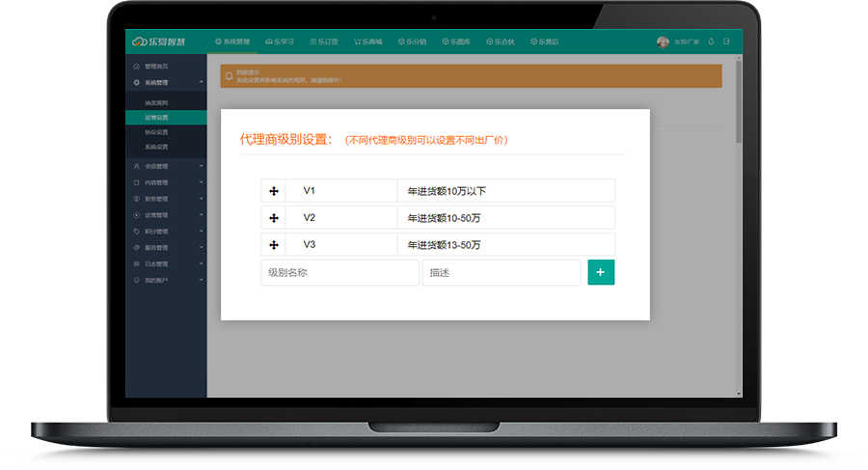Click the move handle icon for V2 row

tap(273, 218)
